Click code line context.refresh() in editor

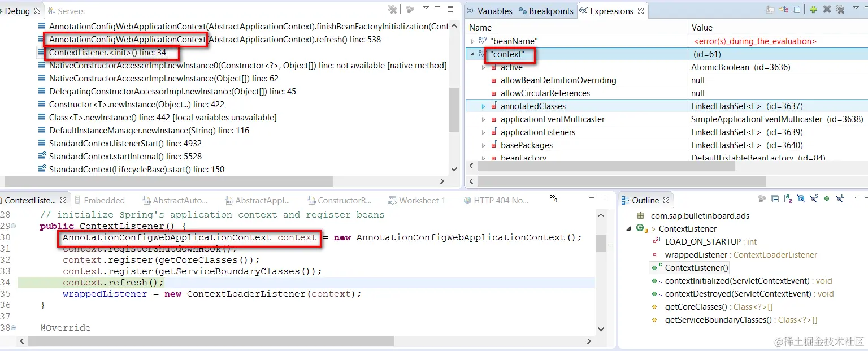click(113, 283)
